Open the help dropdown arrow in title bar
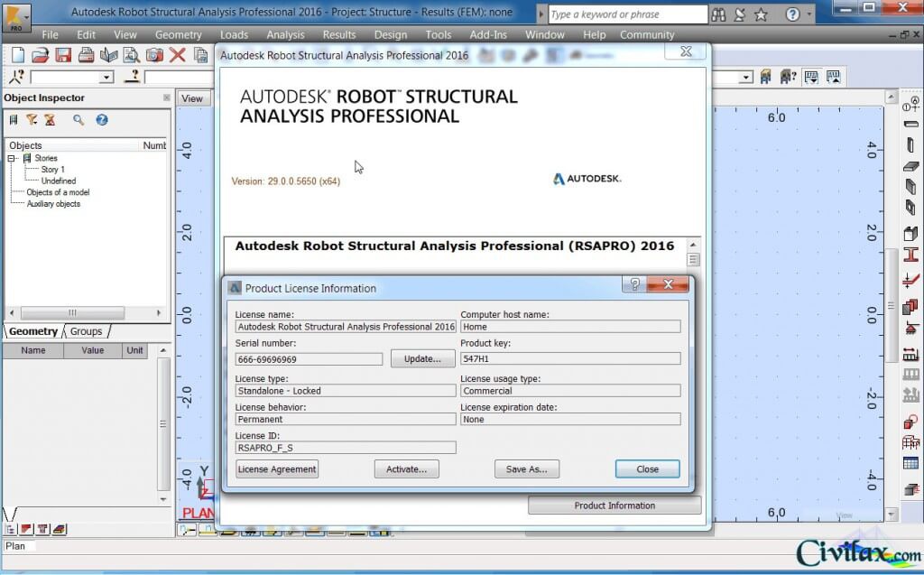Screen dimensions: 924x575 (x=809, y=14)
